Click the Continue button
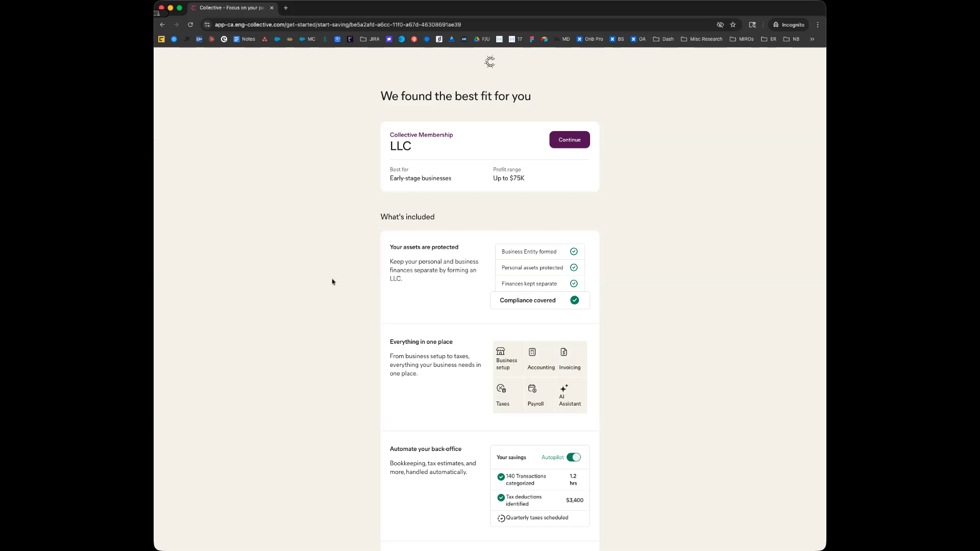980x551 pixels. (569, 139)
